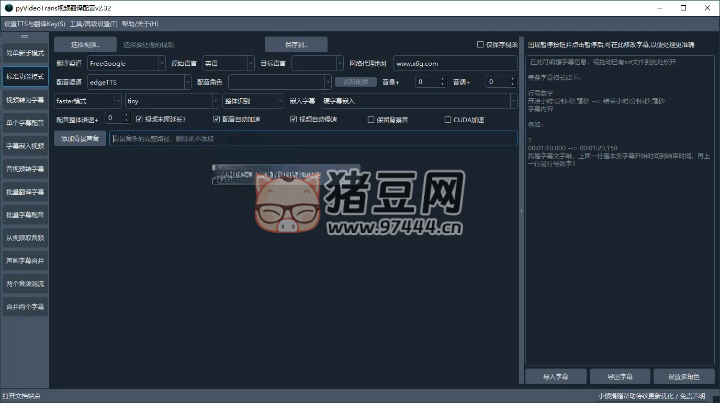Click the network proxy address field
The height and width of the screenshot is (403, 720).
(x=455, y=62)
